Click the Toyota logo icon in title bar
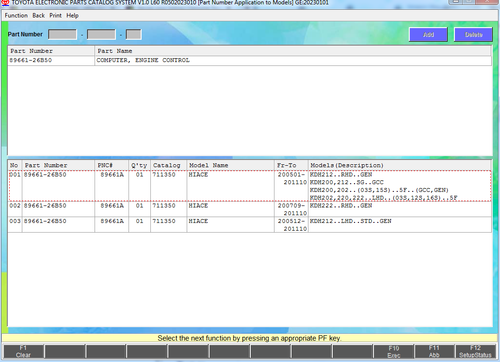The image size is (500, 362). point(5,3)
